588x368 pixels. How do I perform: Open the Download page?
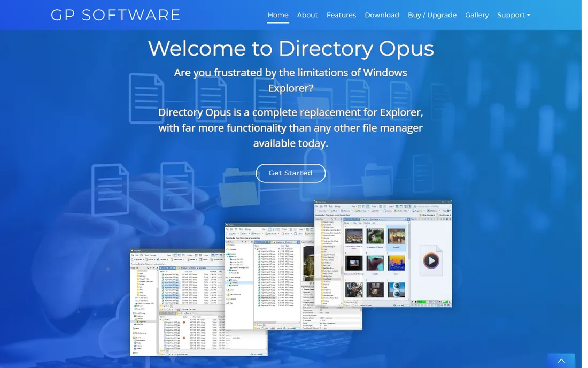click(382, 15)
